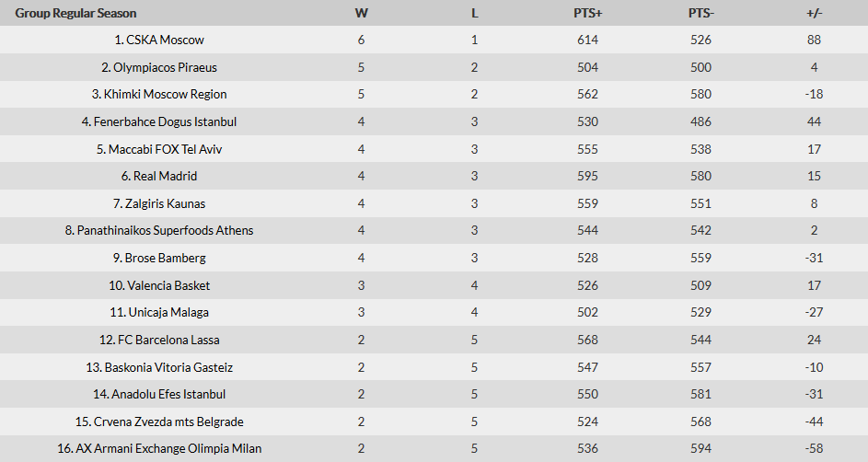Viewport: 868px width, 462px height.
Task: Select AX Armani Exchange Olimpia Milan
Action: click(168, 448)
